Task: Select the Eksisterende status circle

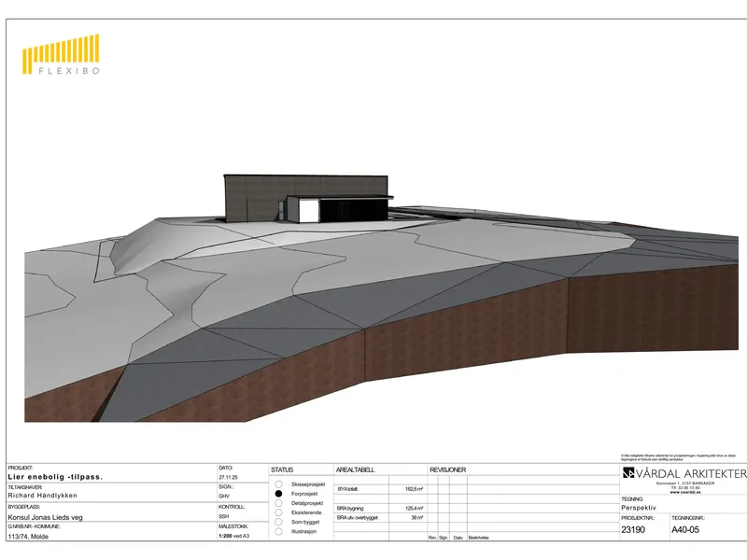Action: click(x=278, y=512)
